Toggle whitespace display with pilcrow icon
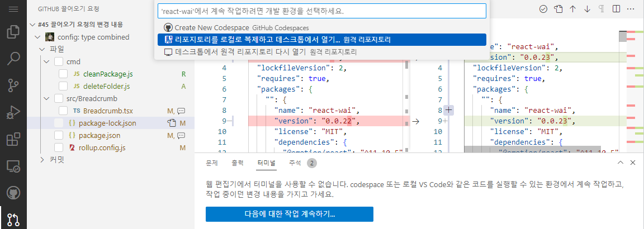The width and height of the screenshot is (644, 229). [601, 9]
